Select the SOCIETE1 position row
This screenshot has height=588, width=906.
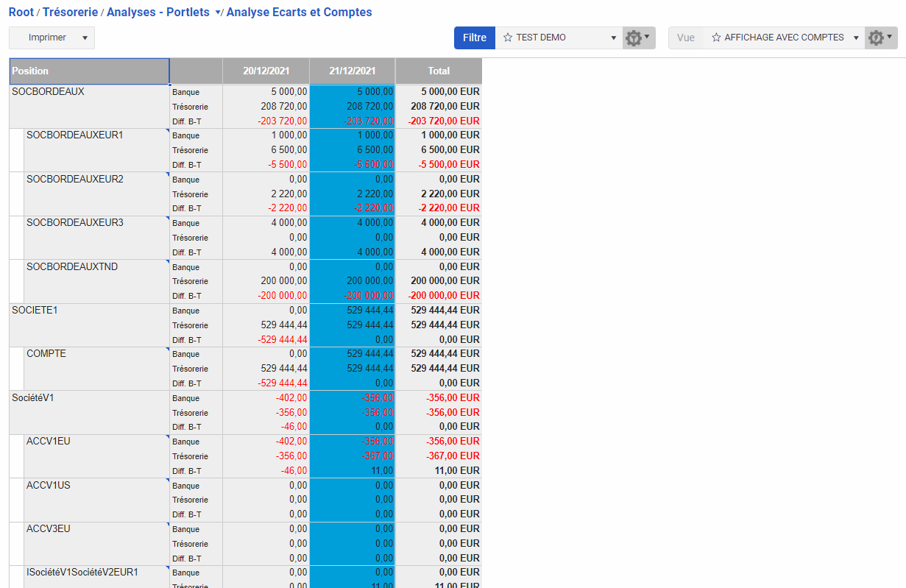(35, 311)
